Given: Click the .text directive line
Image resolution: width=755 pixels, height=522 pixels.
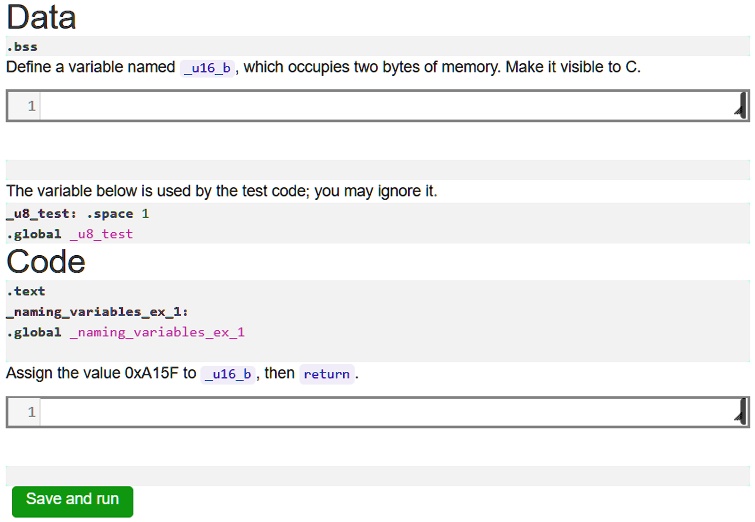Looking at the screenshot, I should coord(26,291).
